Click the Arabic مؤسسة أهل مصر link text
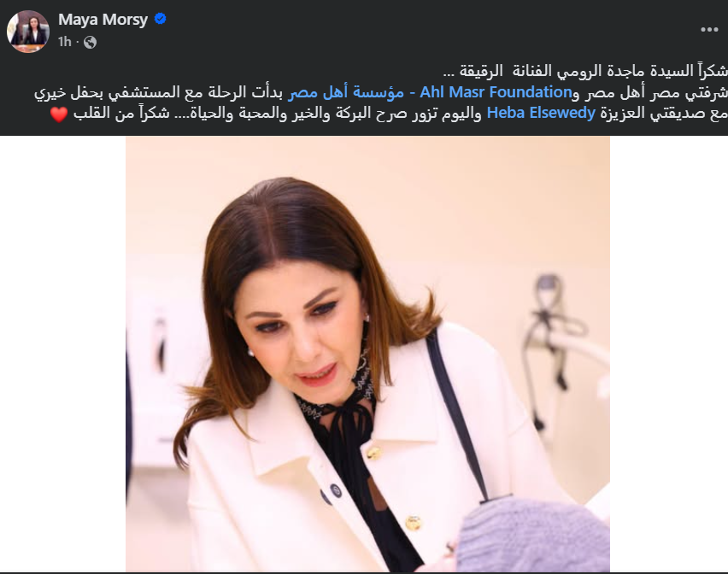Screen dimensions: 728x574 pyautogui.click(x=346, y=92)
